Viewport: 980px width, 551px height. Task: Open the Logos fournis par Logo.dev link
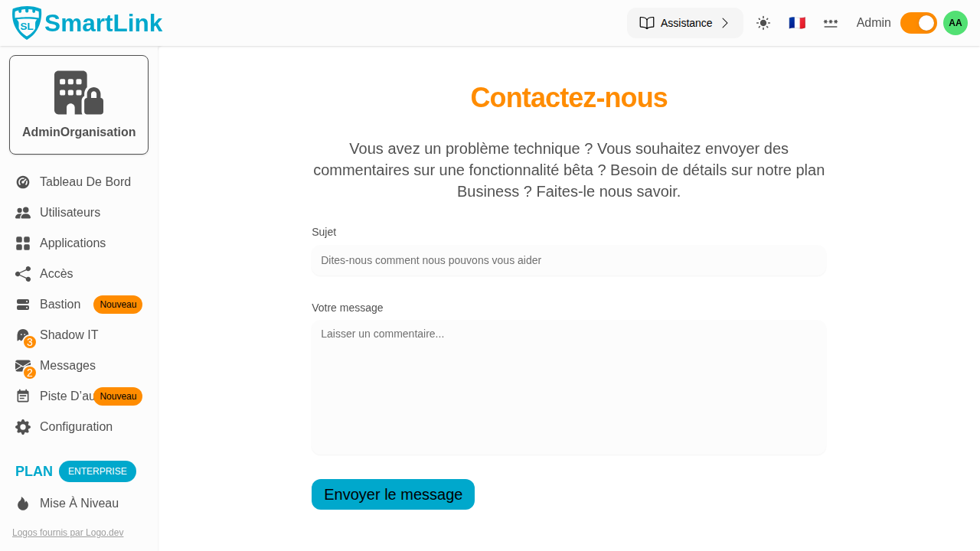[67, 532]
